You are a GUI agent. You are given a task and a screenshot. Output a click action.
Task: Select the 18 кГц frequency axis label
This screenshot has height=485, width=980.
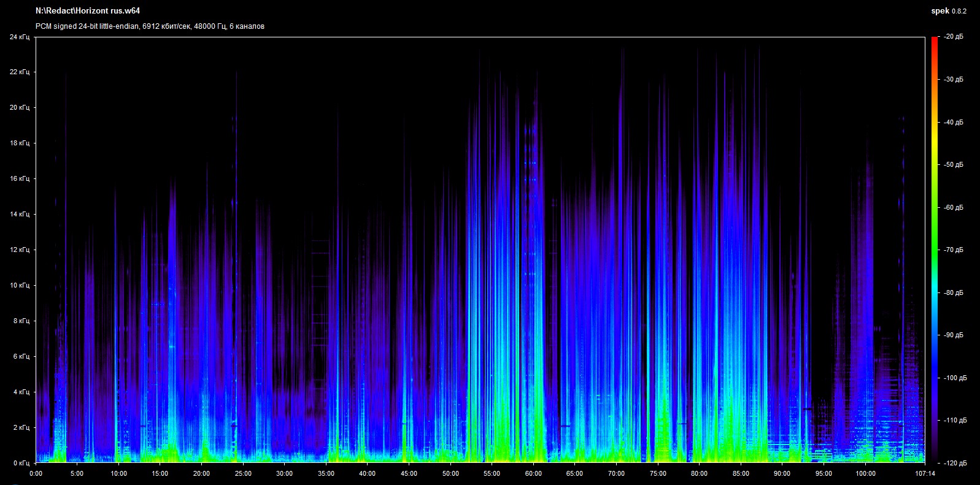coord(19,143)
